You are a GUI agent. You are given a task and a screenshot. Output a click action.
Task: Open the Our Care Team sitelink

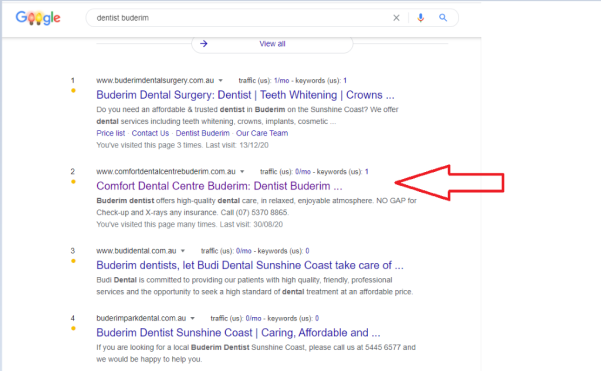[262, 133]
